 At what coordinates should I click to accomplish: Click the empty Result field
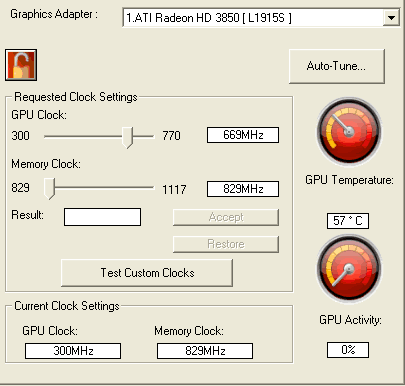[x=102, y=217]
